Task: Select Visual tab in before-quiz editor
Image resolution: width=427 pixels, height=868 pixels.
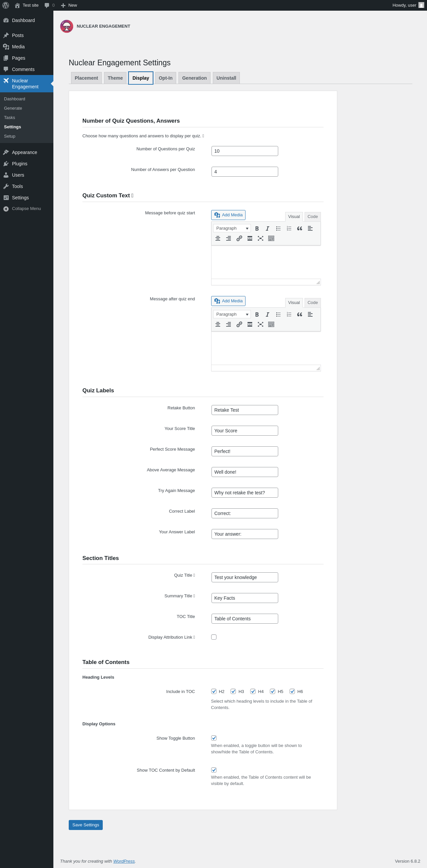Action: pyautogui.click(x=294, y=217)
